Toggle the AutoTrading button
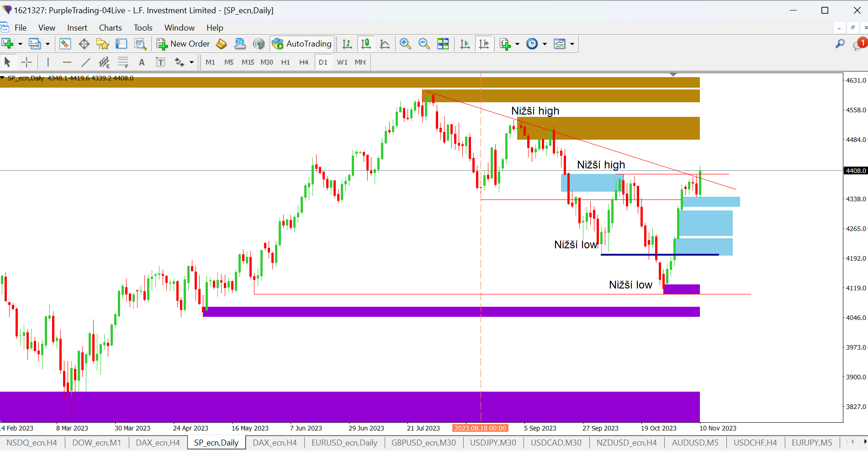868x451 pixels. point(302,44)
